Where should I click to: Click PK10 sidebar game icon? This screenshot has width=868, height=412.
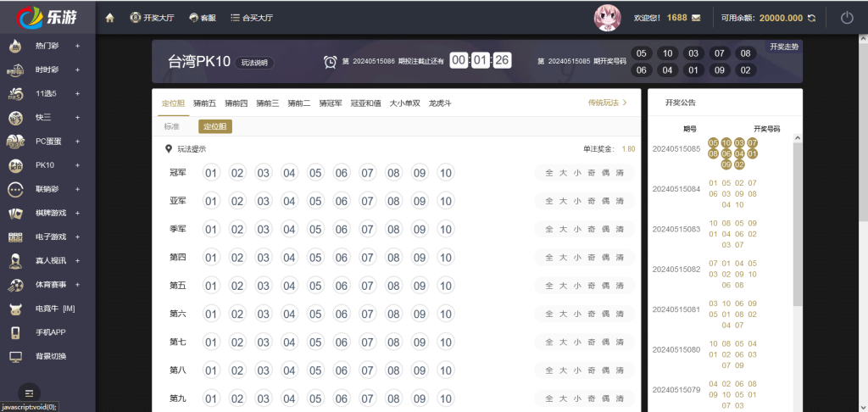[15, 165]
